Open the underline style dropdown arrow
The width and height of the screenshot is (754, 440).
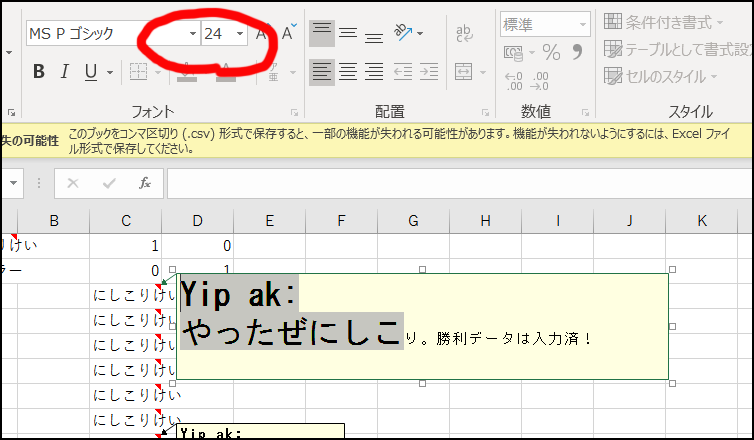coord(110,73)
